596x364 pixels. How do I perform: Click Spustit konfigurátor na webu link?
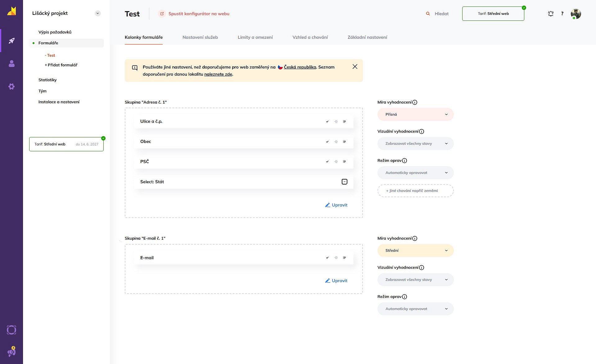coord(199,14)
